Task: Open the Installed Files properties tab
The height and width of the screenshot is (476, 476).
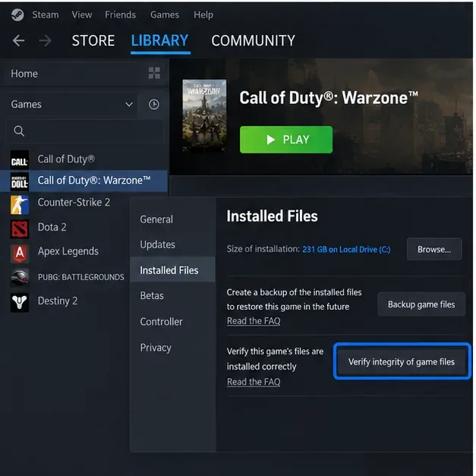Action: (173, 270)
